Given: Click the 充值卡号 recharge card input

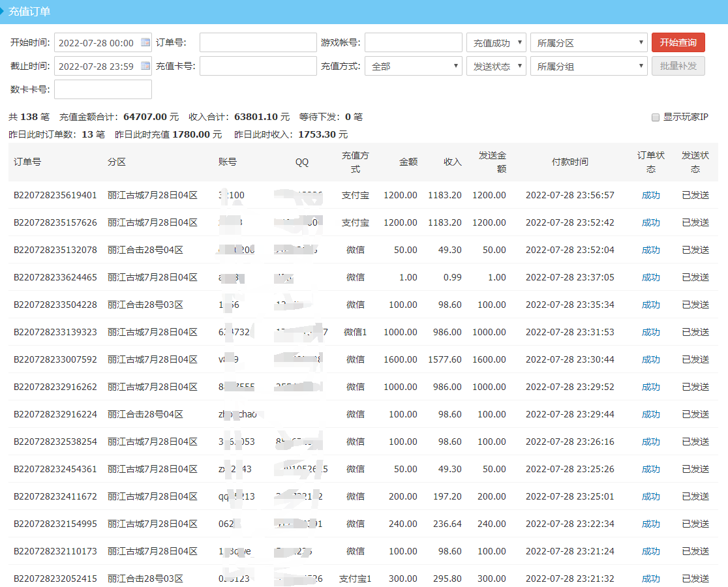Looking at the screenshot, I should pyautogui.click(x=258, y=65).
